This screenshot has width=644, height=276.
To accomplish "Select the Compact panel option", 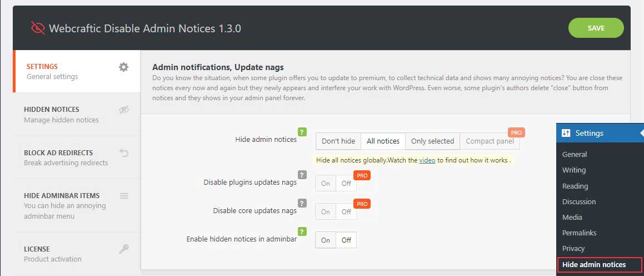I will pos(490,141).
